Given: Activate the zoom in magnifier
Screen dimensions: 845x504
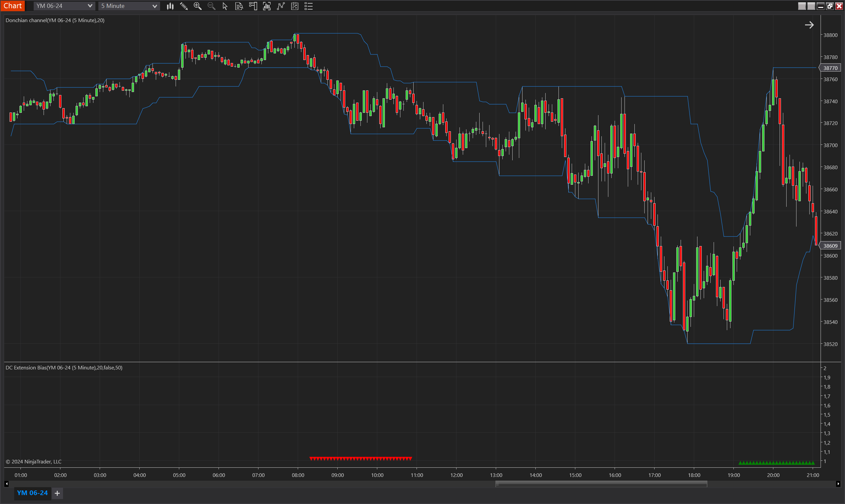Looking at the screenshot, I should (197, 6).
